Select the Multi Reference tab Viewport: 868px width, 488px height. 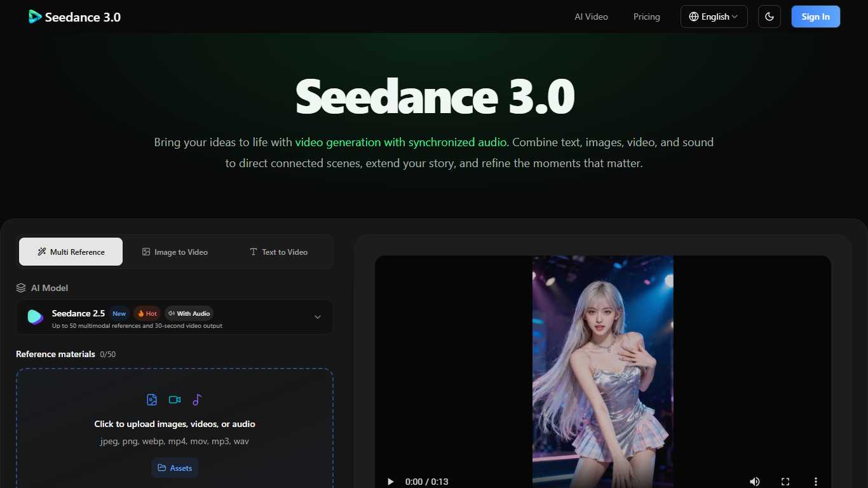point(71,252)
